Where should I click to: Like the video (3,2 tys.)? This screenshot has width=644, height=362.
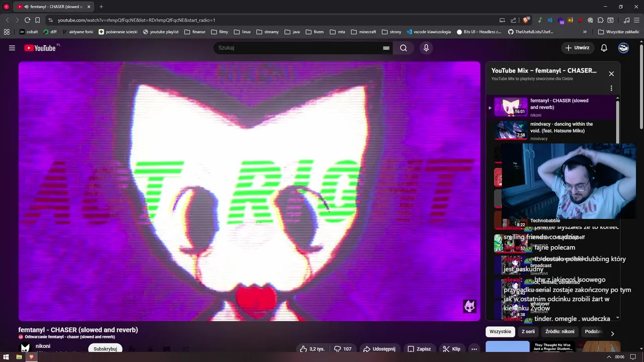(312, 349)
